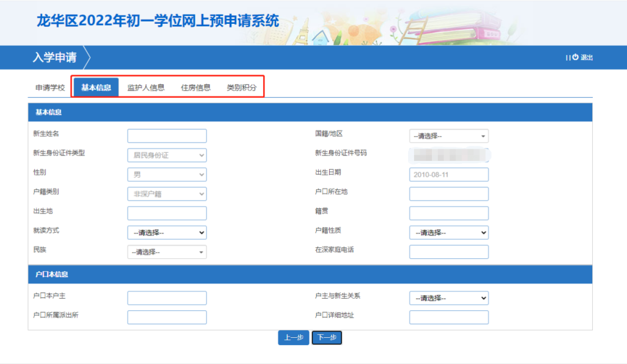Click the 户口详细地址 input field
The width and height of the screenshot is (627, 364).
448,317
